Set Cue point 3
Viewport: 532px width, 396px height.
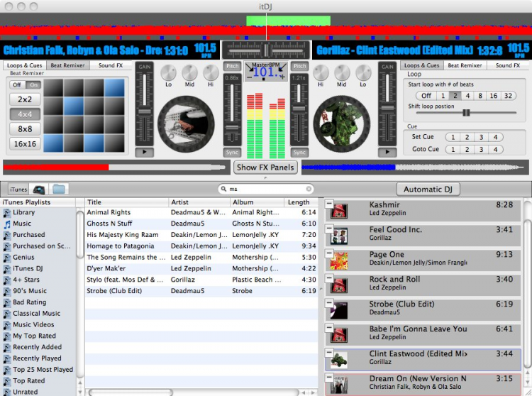[481, 137]
